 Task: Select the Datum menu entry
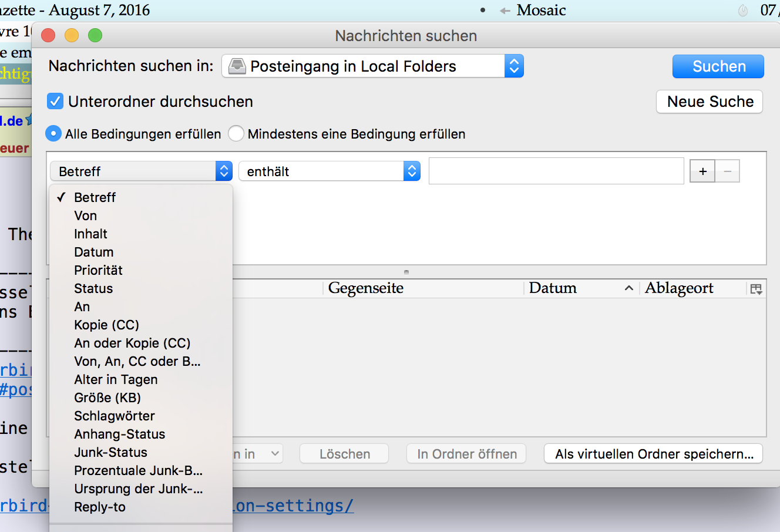pyautogui.click(x=141, y=252)
